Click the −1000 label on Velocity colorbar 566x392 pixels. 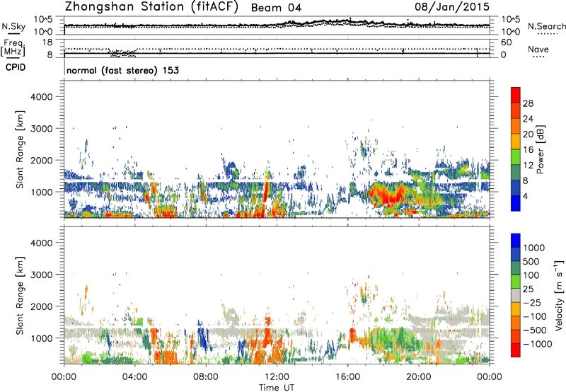(538, 344)
